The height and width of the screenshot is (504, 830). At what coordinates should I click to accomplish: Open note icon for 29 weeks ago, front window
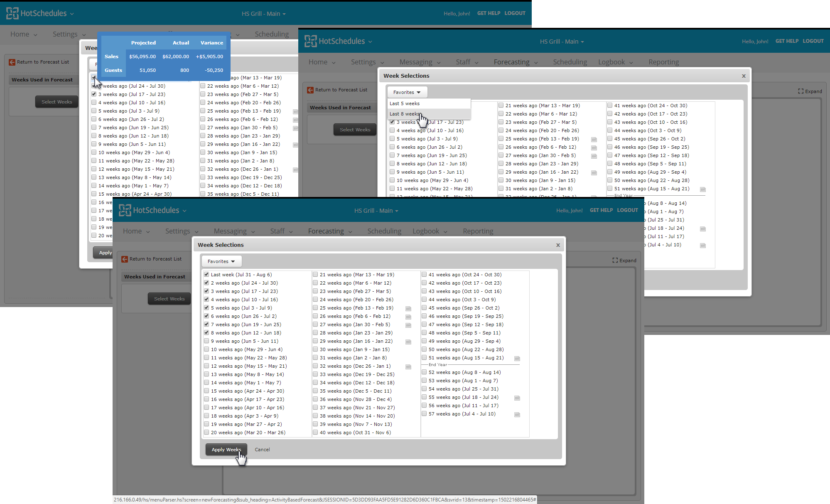pos(408,342)
